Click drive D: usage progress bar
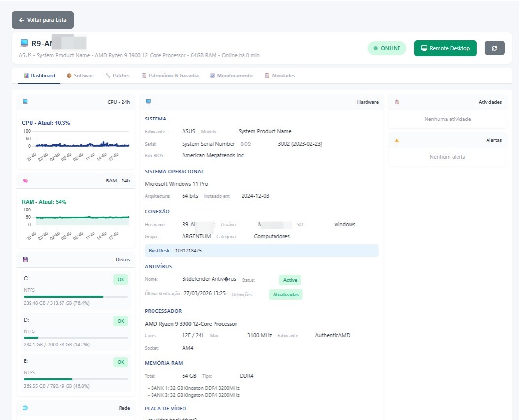The image size is (519, 420). click(76, 338)
